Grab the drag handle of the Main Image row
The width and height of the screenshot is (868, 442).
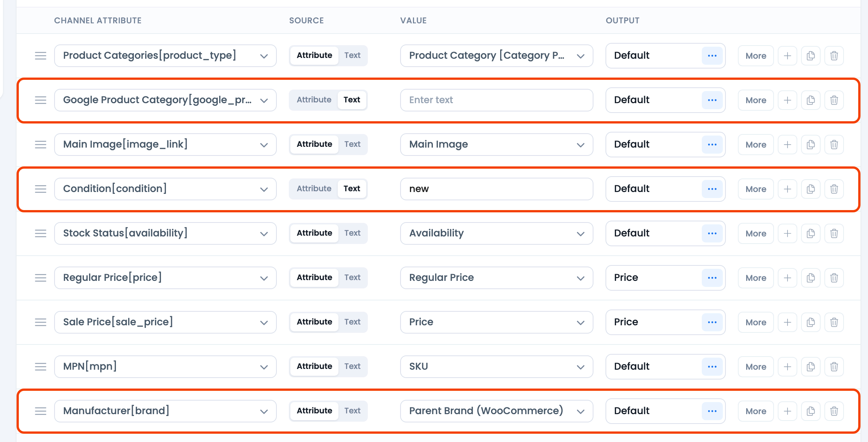(x=41, y=145)
